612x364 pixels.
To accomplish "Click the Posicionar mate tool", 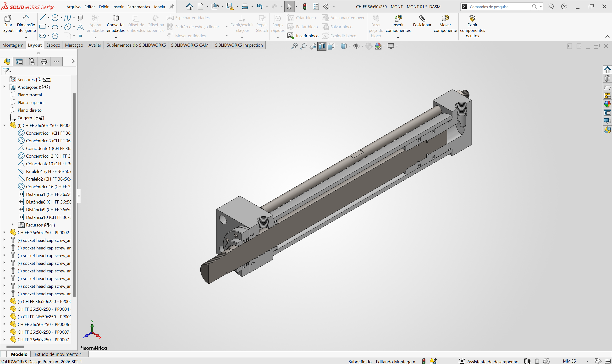I will [x=422, y=21].
